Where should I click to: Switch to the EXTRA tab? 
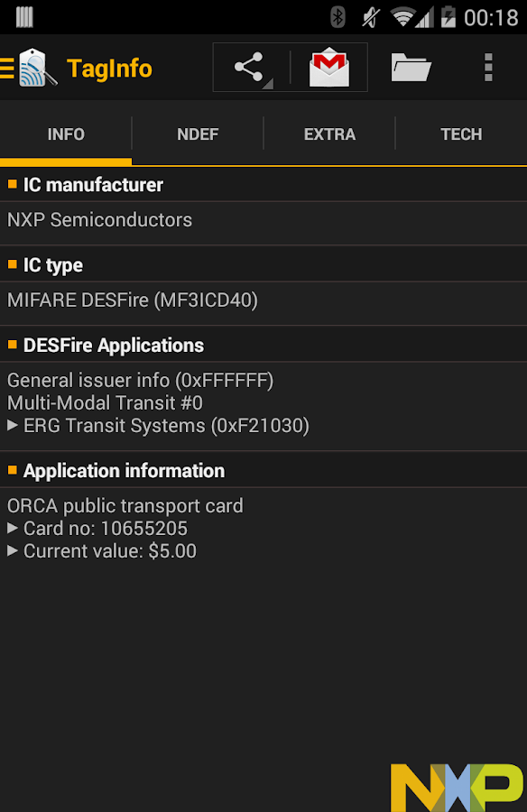click(329, 134)
